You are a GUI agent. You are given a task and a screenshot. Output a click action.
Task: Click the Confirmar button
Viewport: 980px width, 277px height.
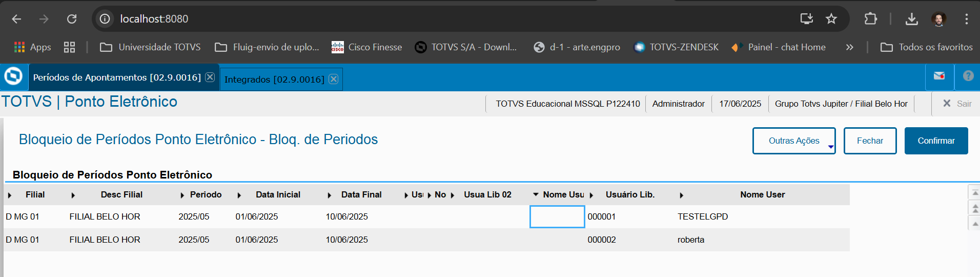(x=936, y=141)
